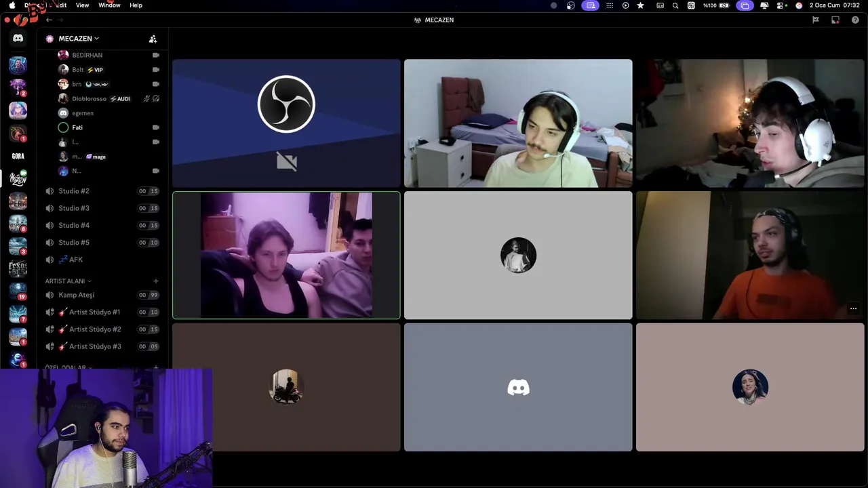Open Spotlight search in the menu bar

coord(675,5)
